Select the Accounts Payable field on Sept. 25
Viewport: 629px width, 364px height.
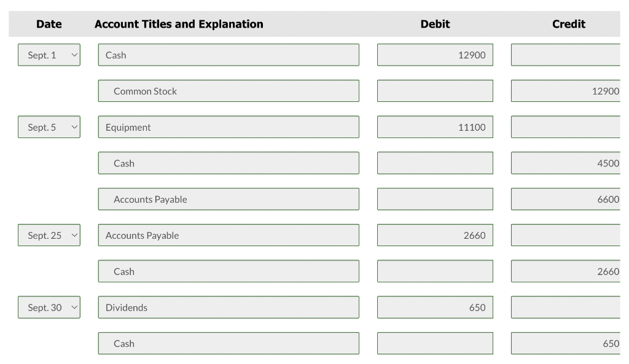(x=229, y=235)
